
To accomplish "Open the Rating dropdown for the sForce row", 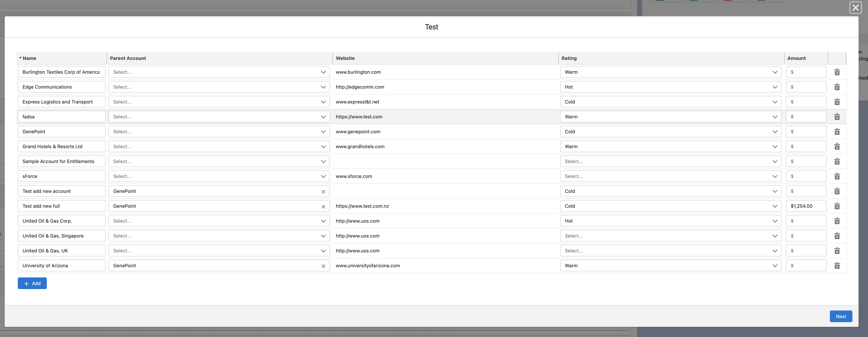I will (x=671, y=176).
